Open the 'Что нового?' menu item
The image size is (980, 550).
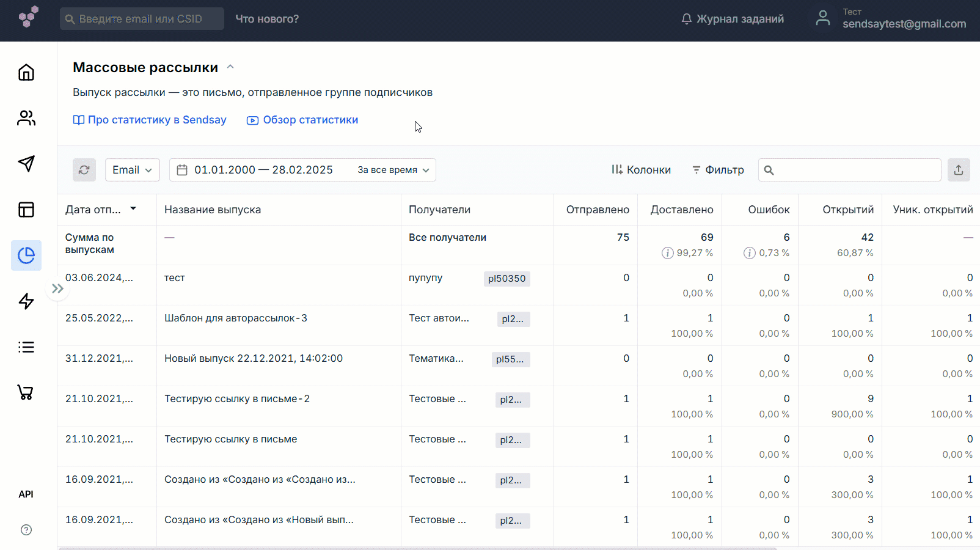pyautogui.click(x=267, y=19)
